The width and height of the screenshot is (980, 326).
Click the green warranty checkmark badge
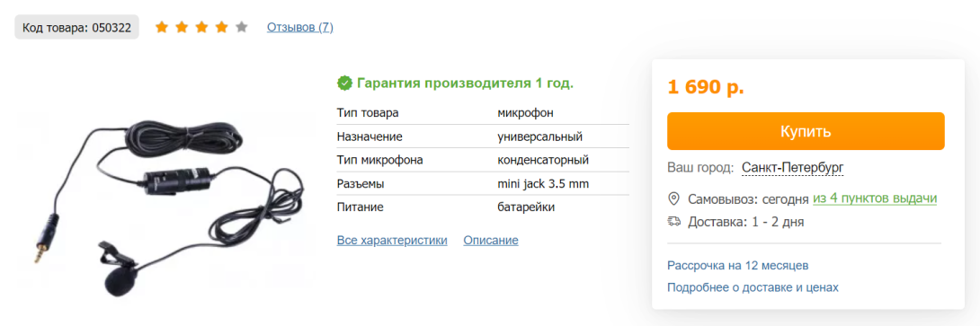(x=343, y=83)
